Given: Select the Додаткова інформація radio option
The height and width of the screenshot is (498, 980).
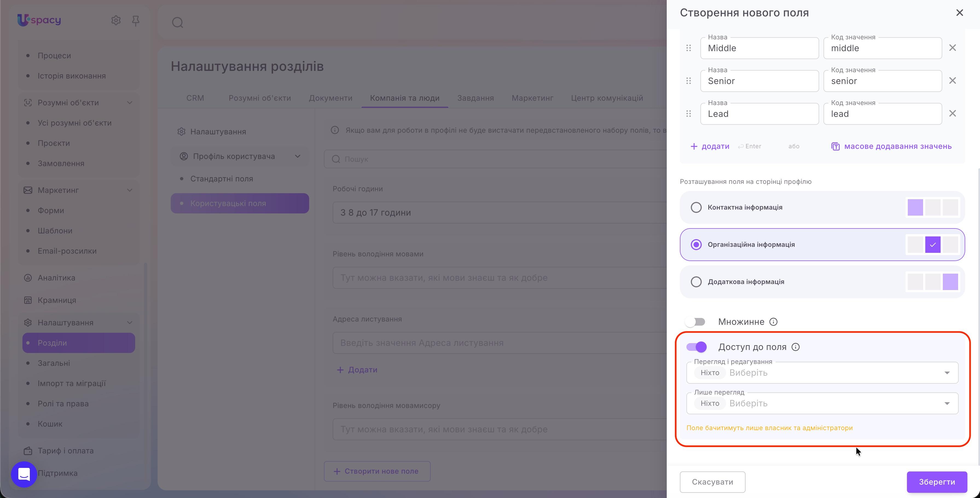Looking at the screenshot, I should coord(696,282).
